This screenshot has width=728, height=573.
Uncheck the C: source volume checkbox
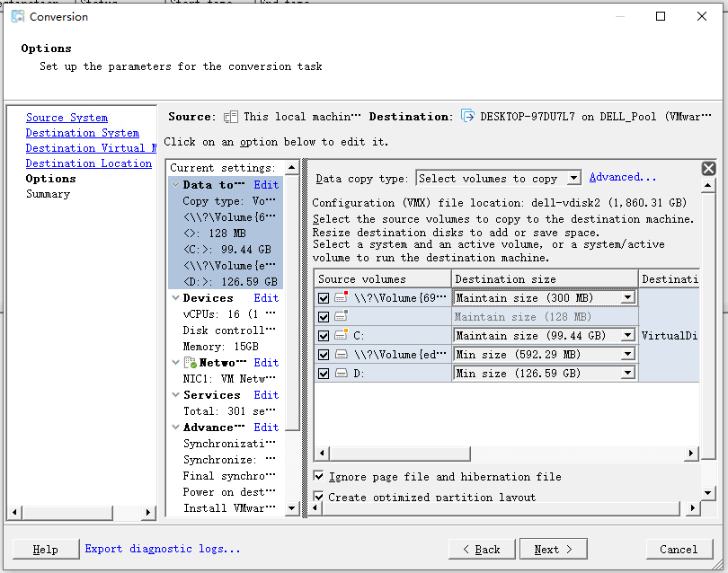coord(324,336)
